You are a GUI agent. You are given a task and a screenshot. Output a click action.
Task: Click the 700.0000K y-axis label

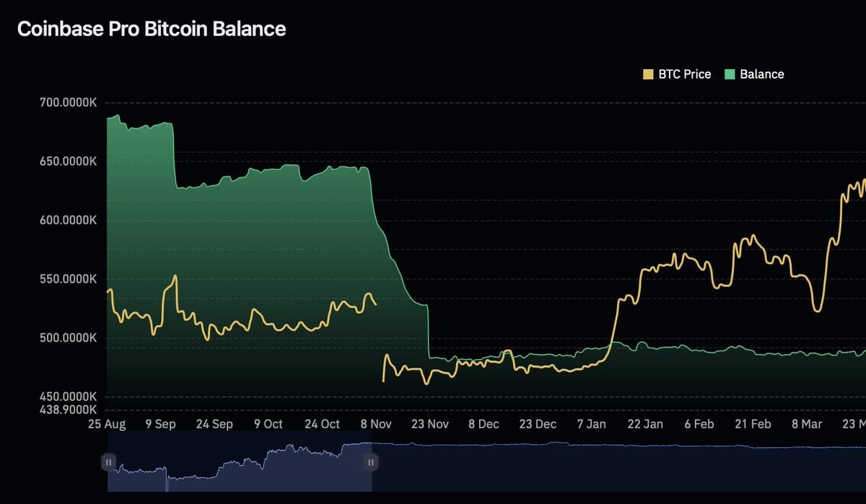[x=68, y=103]
